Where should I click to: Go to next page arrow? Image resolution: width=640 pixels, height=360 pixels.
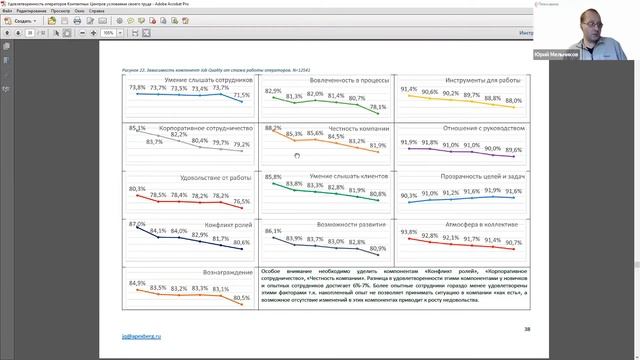click(x=18, y=33)
